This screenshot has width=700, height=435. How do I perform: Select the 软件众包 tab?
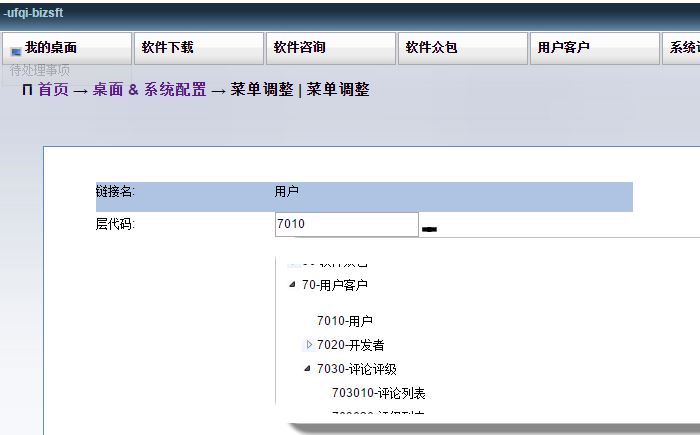(x=431, y=48)
